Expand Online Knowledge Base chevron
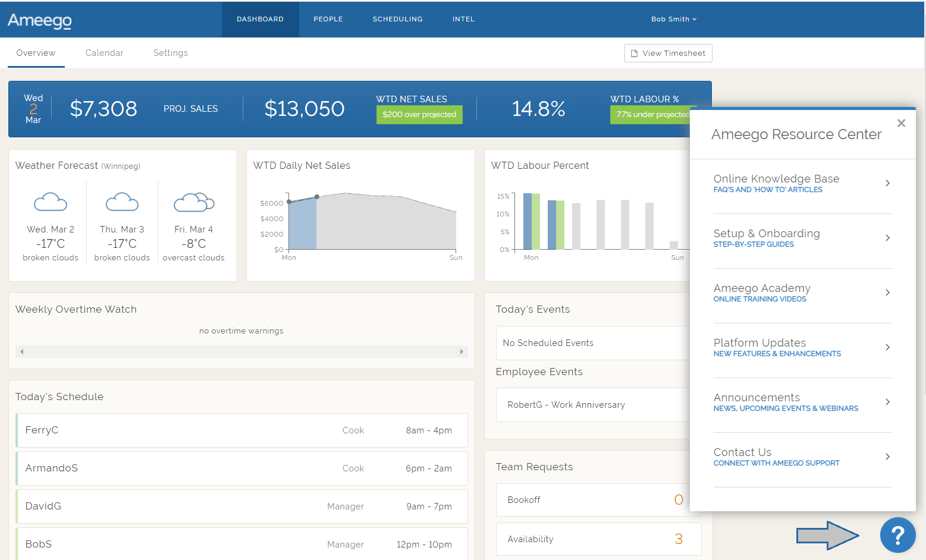Image resolution: width=926 pixels, height=560 pixels. 887,183
